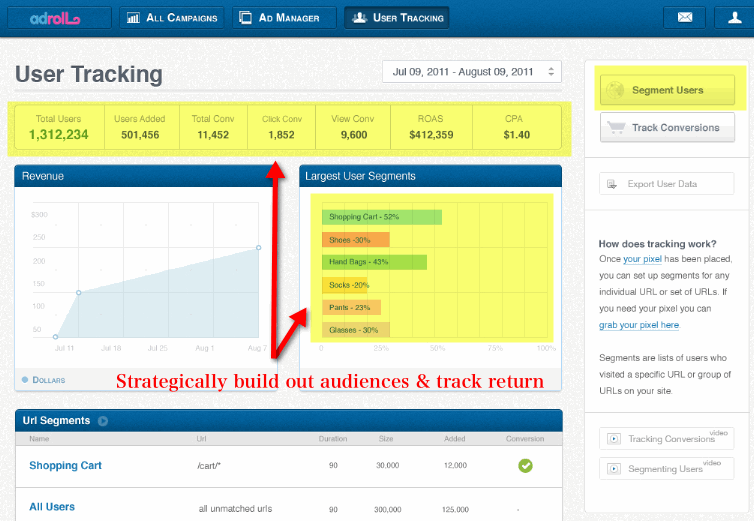Sort by the Duration column header
754x521 pixels.
tap(333, 439)
